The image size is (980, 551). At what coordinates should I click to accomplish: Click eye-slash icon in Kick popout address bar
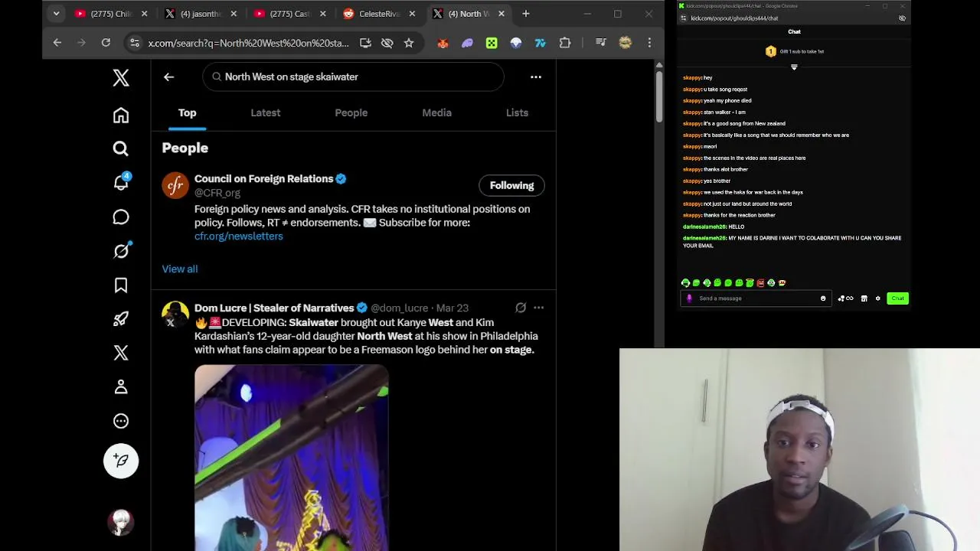(x=902, y=18)
